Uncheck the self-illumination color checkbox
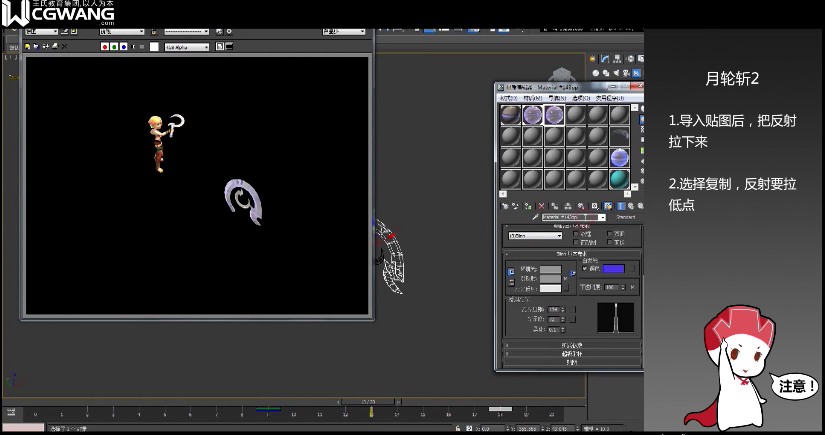Screen dimensions: 825x435 [585, 268]
